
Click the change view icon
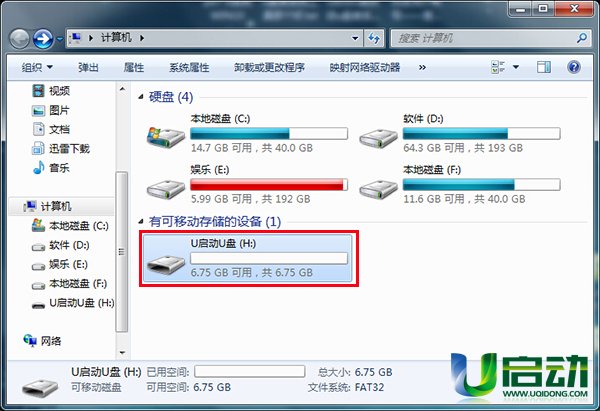pyautogui.click(x=497, y=67)
